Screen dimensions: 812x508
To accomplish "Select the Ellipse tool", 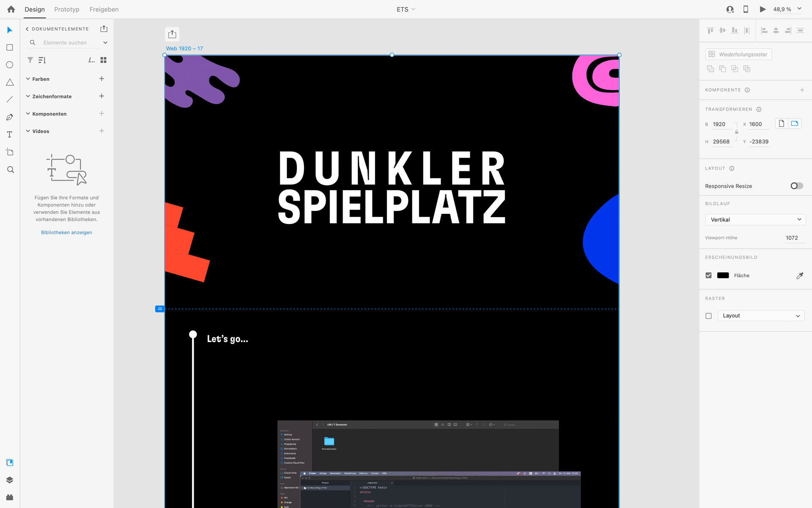I will coord(10,65).
